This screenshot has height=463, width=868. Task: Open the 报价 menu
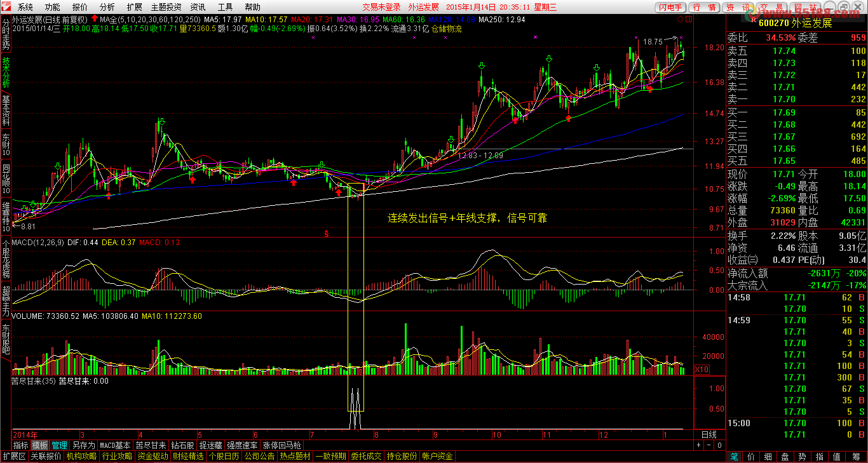80,8
